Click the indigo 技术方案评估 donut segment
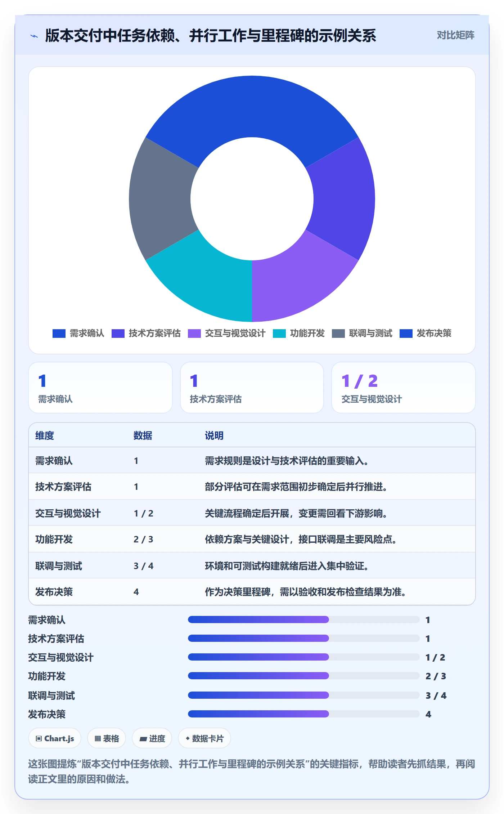504x814 pixels. 344,199
